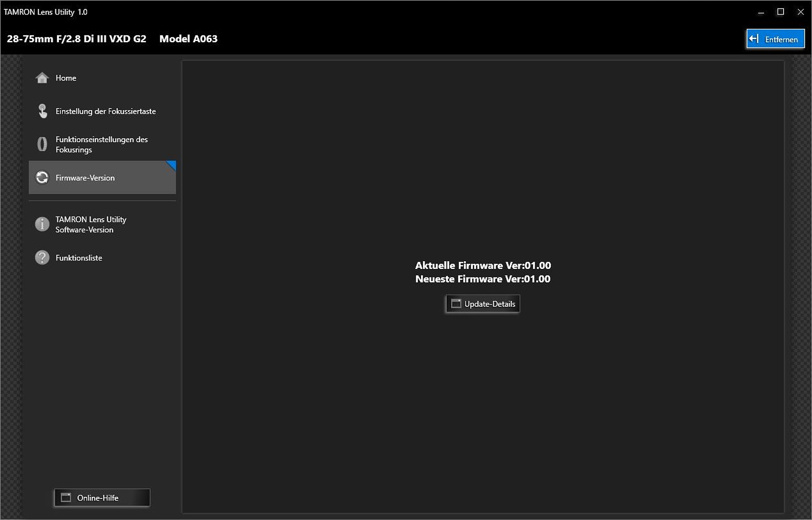The image size is (812, 520).
Task: Open Online-Hilfe
Action: point(102,498)
